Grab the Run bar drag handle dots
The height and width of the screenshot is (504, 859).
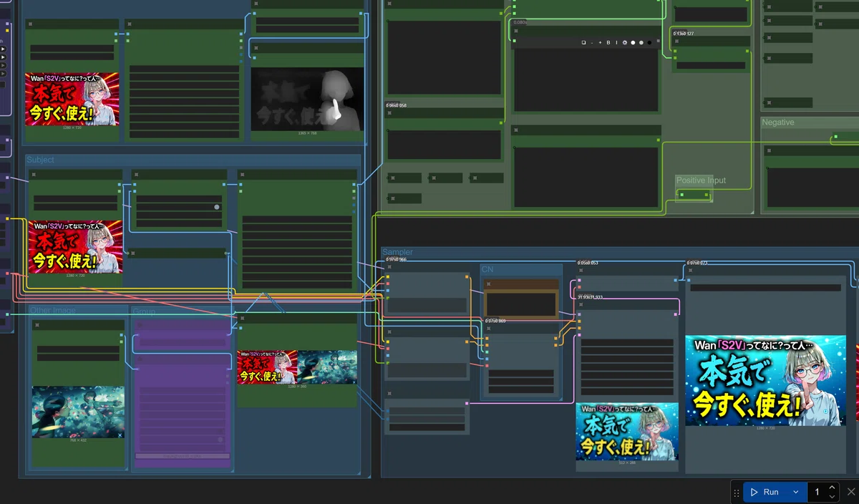click(736, 493)
